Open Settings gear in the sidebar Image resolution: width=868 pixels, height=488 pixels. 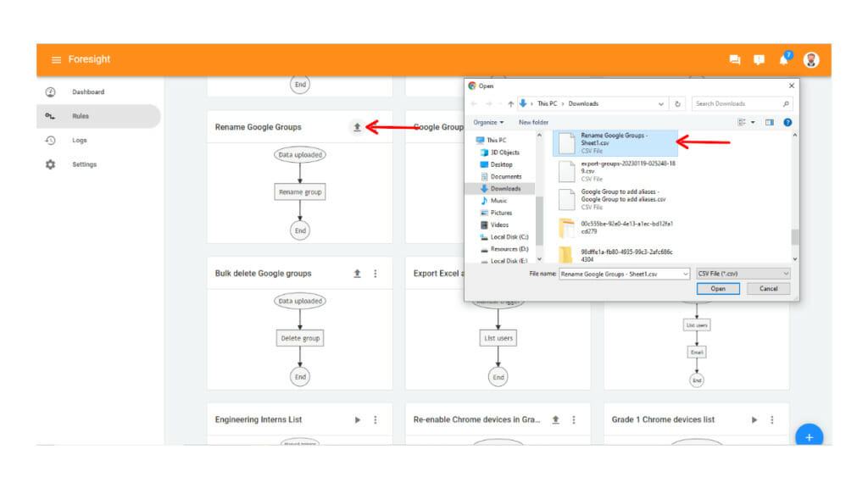(53, 164)
